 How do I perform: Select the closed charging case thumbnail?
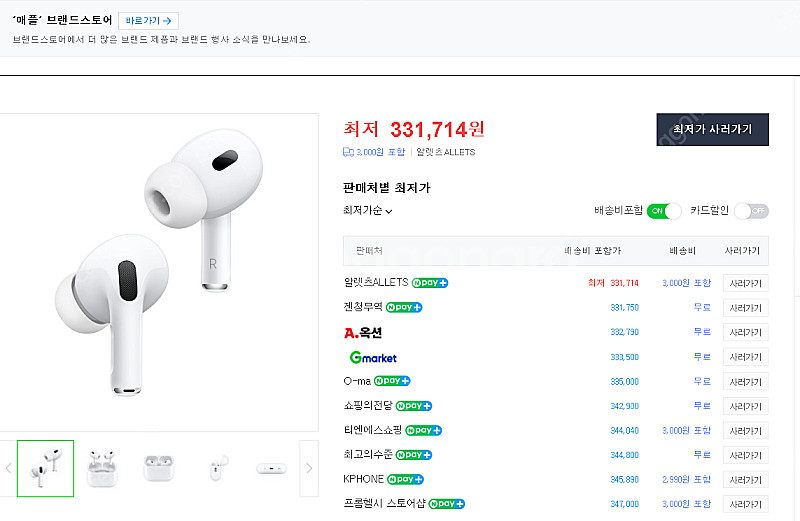pyautogui.click(x=159, y=468)
